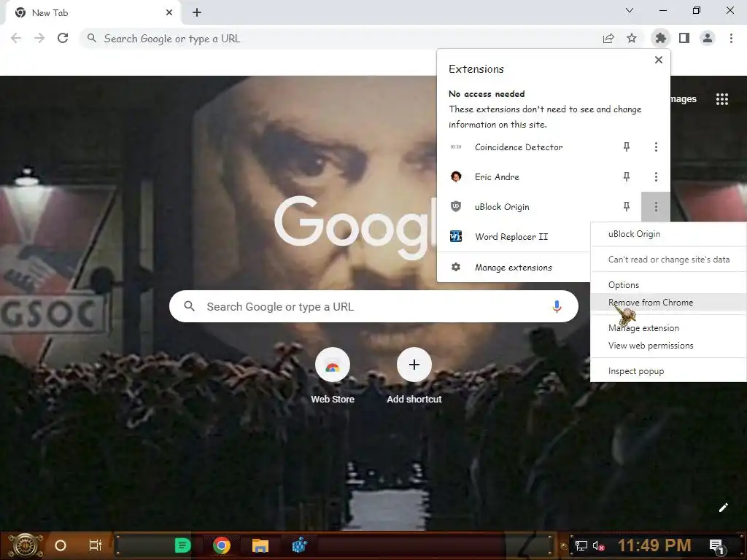Viewport: 747px width, 560px height.
Task: Open File Explorer from taskbar
Action: (260, 545)
